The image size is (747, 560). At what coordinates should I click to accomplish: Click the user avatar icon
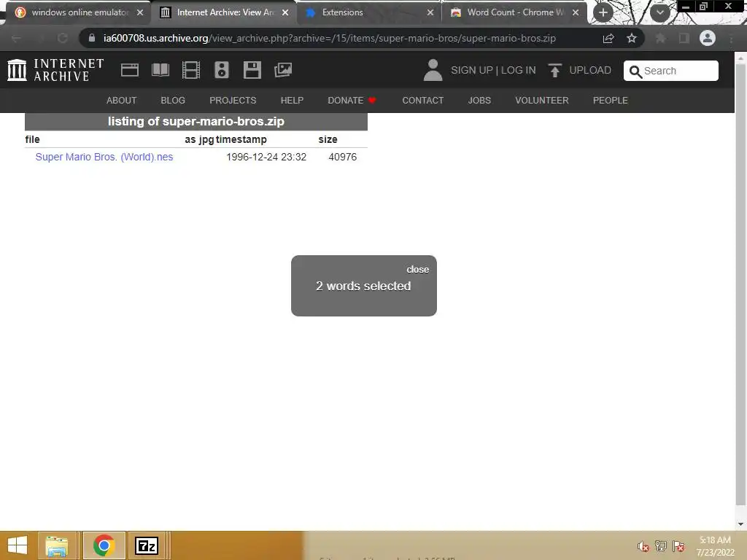pos(433,70)
